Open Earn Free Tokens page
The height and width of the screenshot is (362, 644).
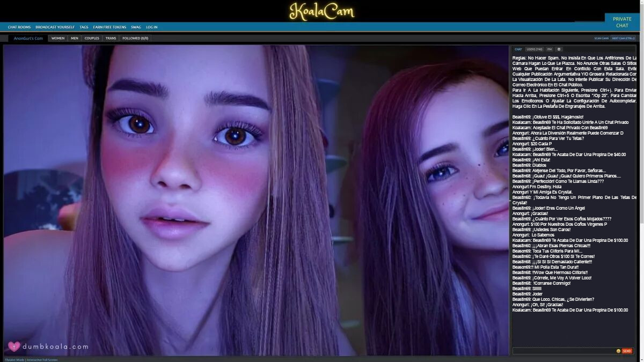[x=109, y=27]
